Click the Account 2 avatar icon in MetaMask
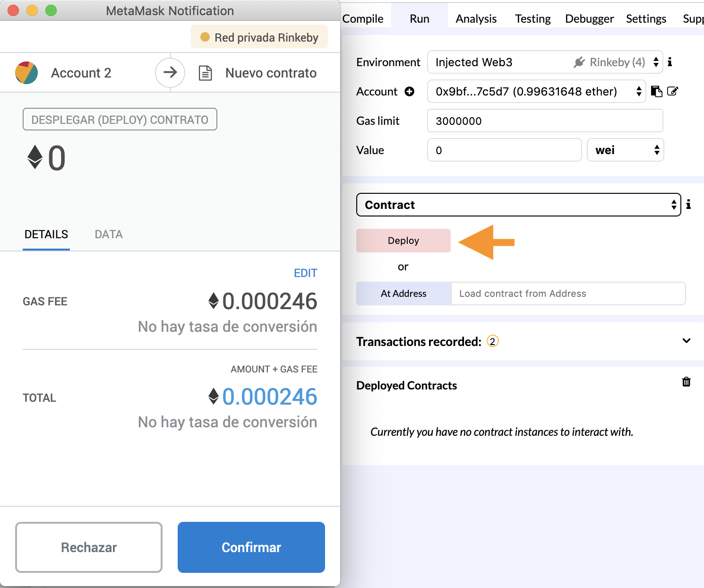 pyautogui.click(x=26, y=73)
